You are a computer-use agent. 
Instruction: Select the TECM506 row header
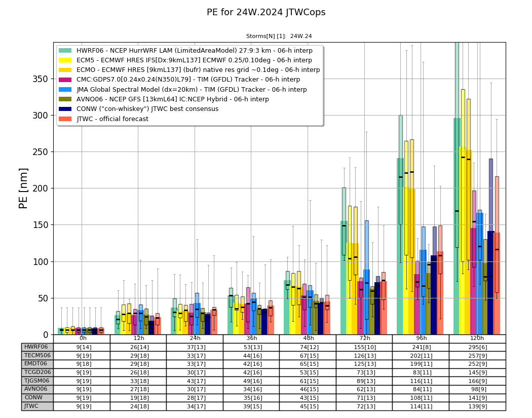[37, 356]
